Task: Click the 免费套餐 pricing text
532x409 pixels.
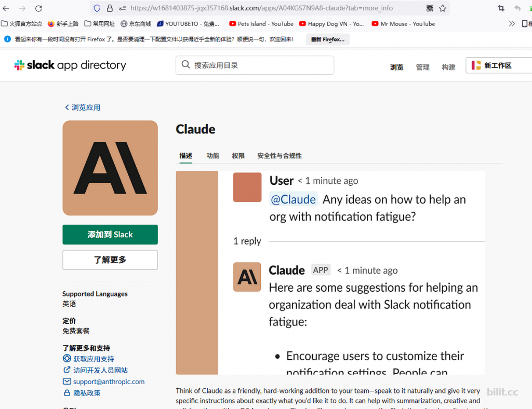Action: tap(76, 331)
